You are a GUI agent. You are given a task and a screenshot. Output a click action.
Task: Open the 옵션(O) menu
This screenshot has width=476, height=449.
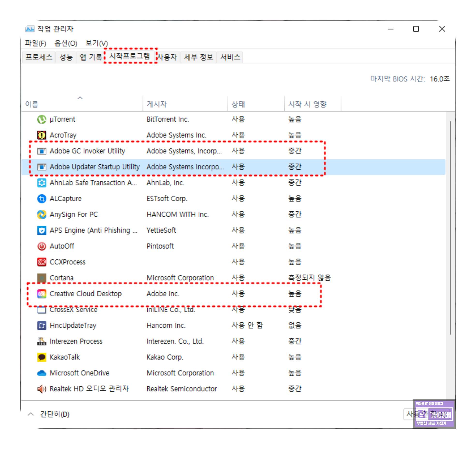66,43
